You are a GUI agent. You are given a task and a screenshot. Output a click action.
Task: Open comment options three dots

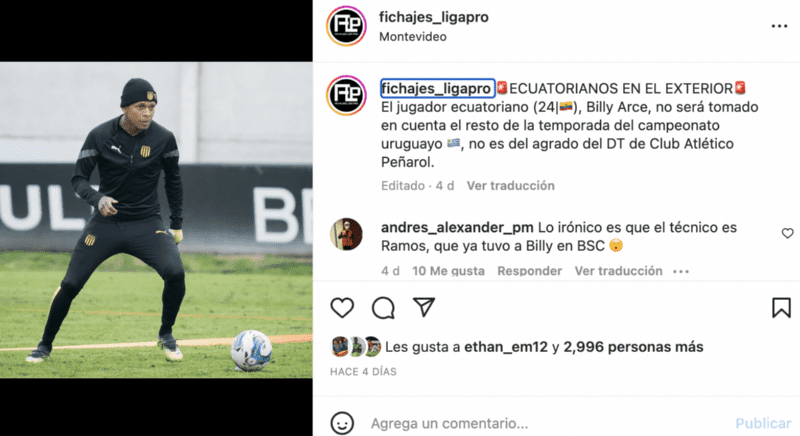coord(681,271)
